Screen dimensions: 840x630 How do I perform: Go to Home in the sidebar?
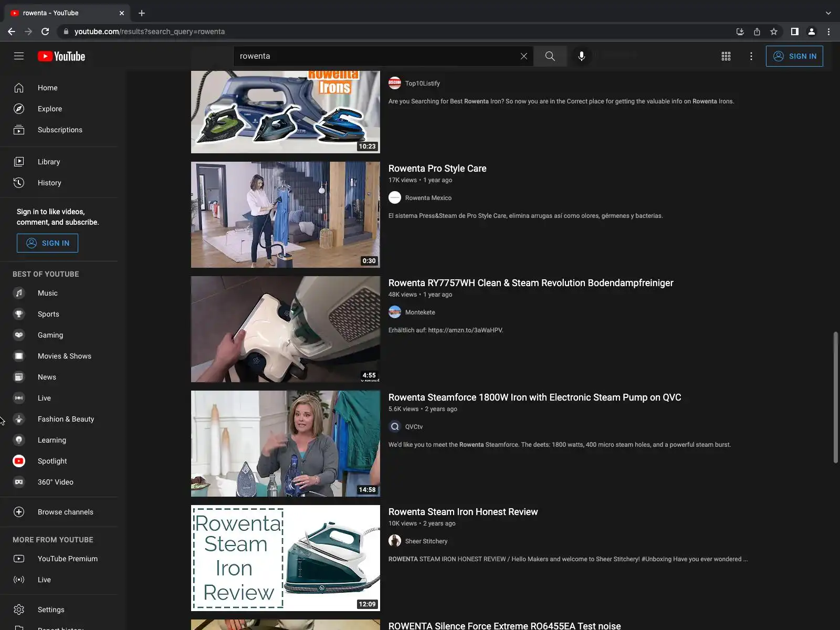(x=59, y=88)
